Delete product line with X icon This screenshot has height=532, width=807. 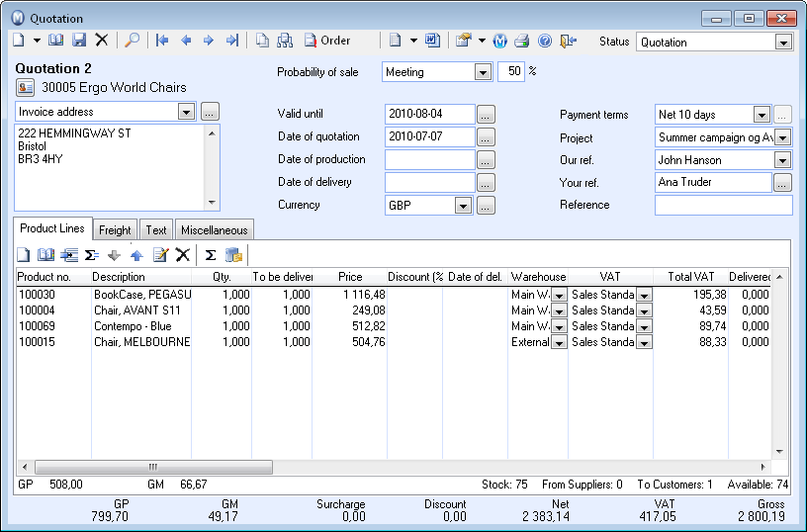click(x=182, y=255)
